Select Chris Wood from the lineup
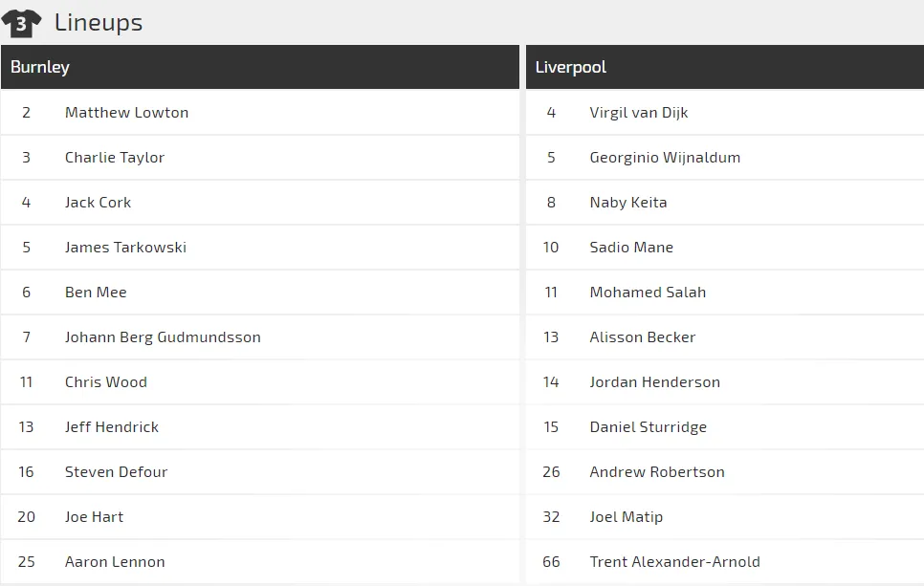The width and height of the screenshot is (924, 586). click(x=106, y=381)
